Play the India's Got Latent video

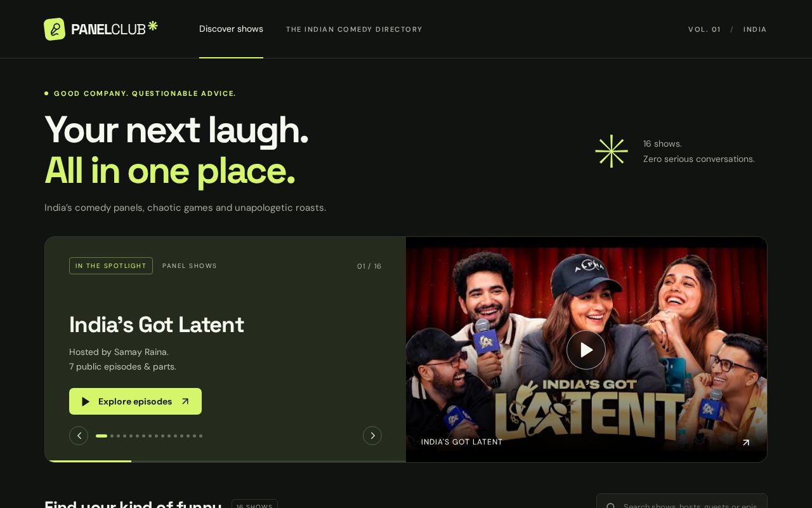586,350
